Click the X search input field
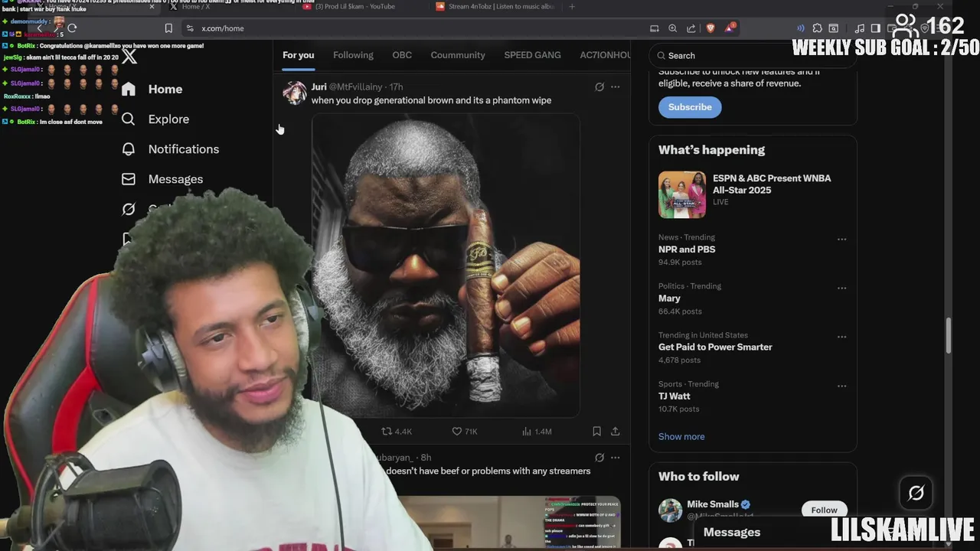980x551 pixels. 753,55
